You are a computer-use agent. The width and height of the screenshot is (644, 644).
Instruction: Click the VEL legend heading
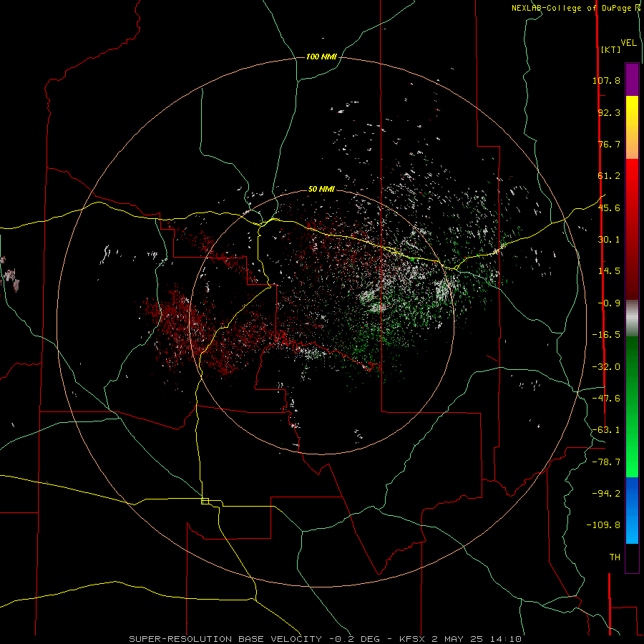pos(629,43)
